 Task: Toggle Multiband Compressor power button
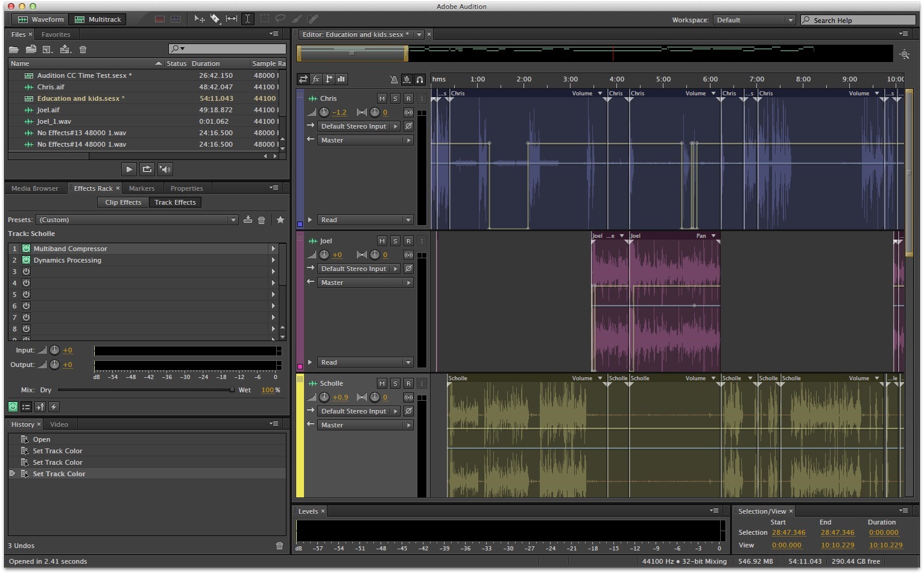[27, 249]
